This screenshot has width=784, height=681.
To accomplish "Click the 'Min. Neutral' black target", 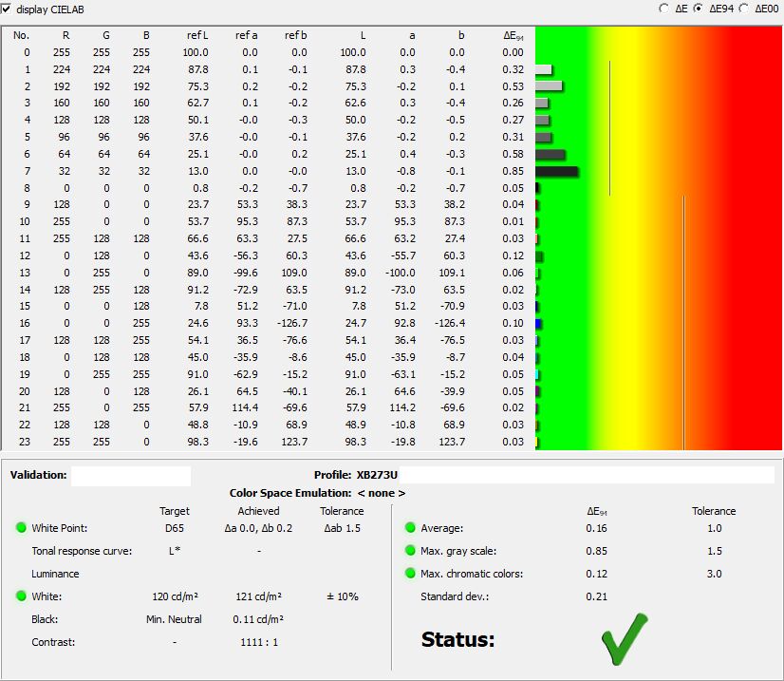I will click(x=174, y=619).
